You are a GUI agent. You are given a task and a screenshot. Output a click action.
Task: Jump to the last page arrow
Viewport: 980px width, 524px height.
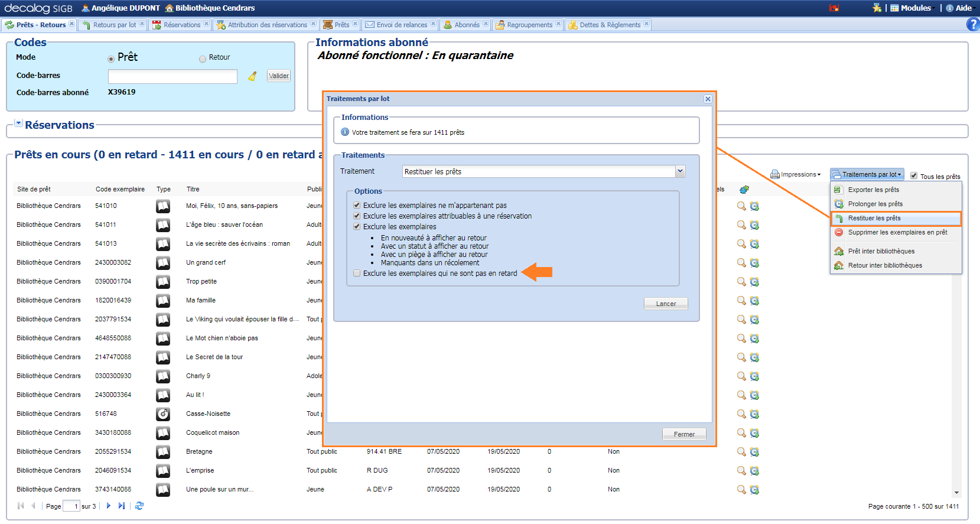coord(122,506)
